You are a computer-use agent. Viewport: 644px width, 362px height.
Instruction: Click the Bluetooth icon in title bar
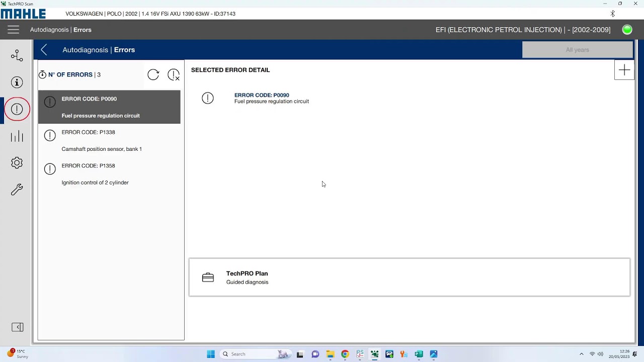click(612, 14)
